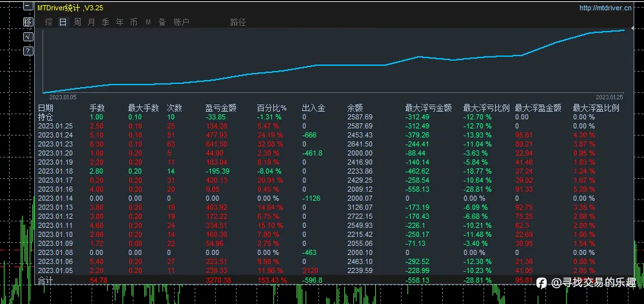Image resolution: width=644 pixels, height=304 pixels.
Task: Click the 余额 column header
Action: tap(355, 108)
